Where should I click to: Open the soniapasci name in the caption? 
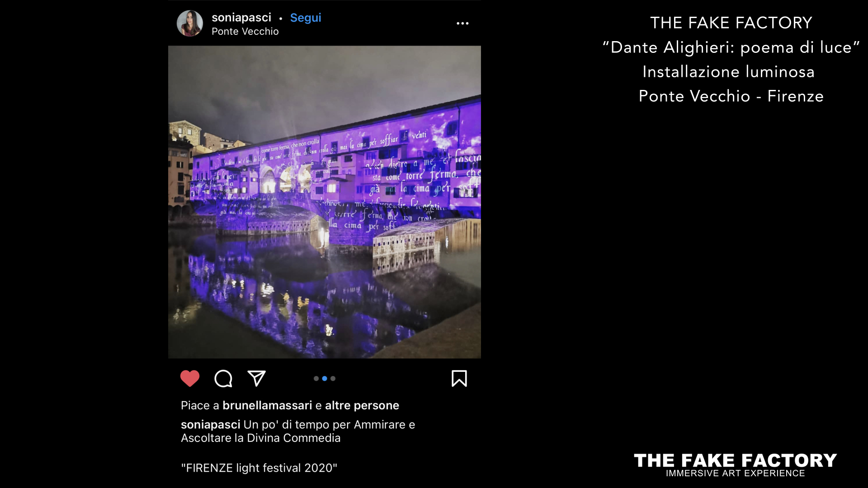(x=211, y=425)
